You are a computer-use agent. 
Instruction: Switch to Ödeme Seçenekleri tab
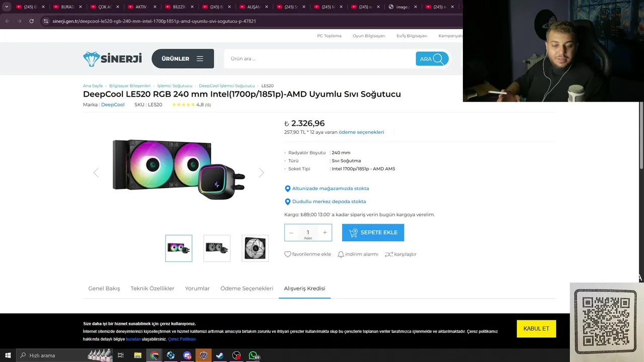click(x=247, y=289)
